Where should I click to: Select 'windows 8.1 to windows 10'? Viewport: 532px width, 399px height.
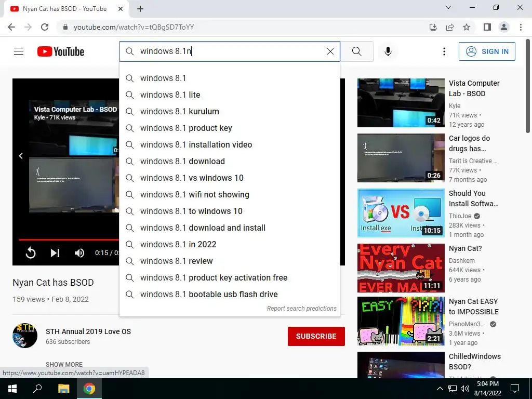(x=229, y=211)
